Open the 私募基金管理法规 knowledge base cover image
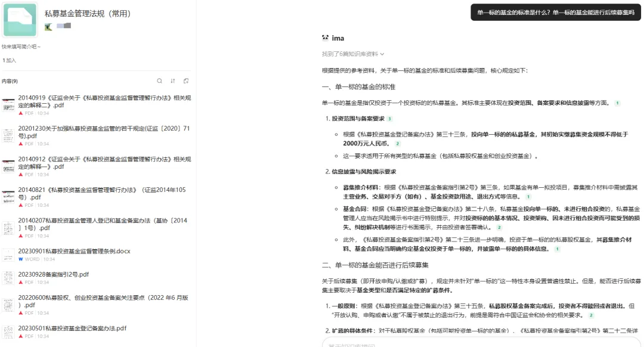 tap(20, 20)
